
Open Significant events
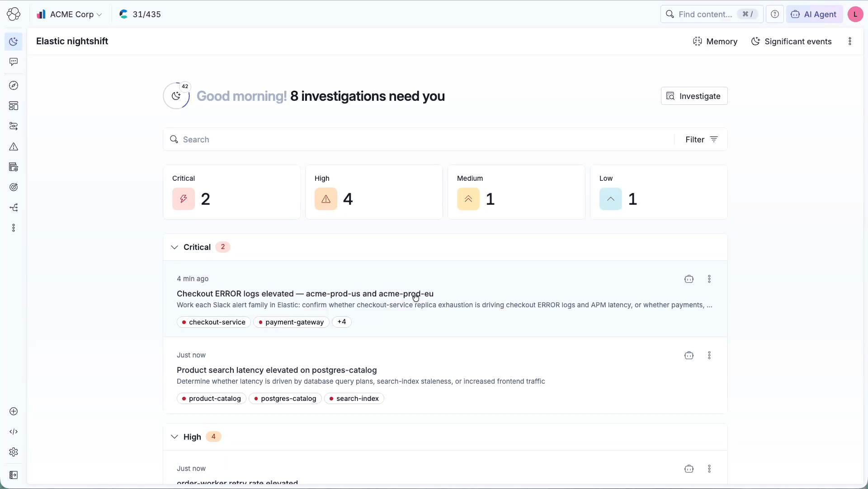pos(792,41)
